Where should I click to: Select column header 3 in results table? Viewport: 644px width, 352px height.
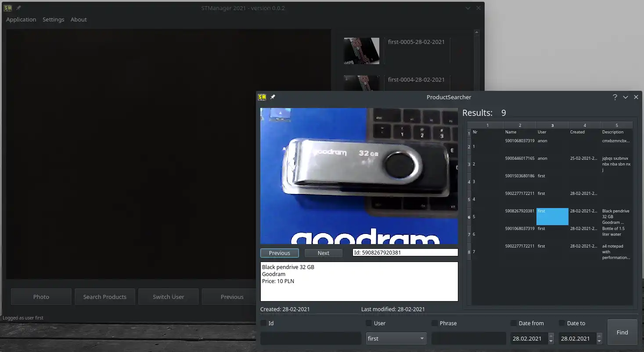point(552,125)
